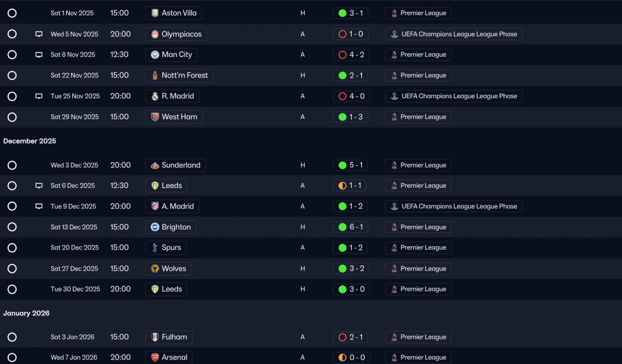
Task: Click the TV broadcast icon for Man City match
Action: (39, 55)
